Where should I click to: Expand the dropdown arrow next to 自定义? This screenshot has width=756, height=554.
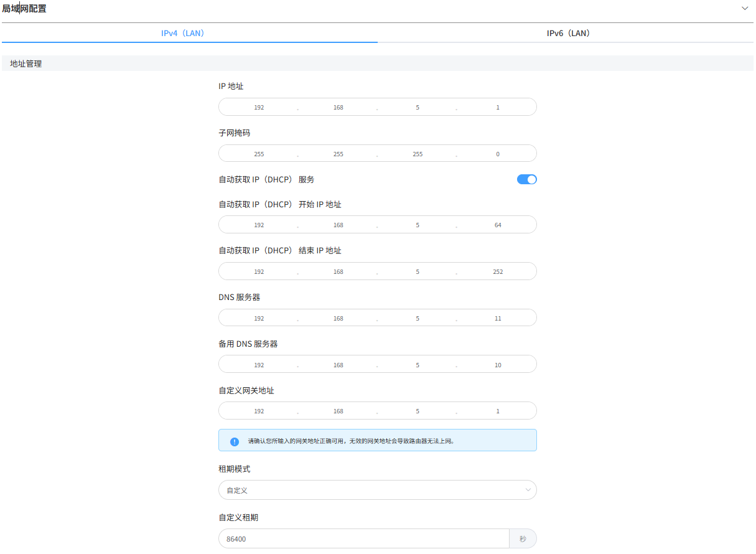(x=528, y=490)
